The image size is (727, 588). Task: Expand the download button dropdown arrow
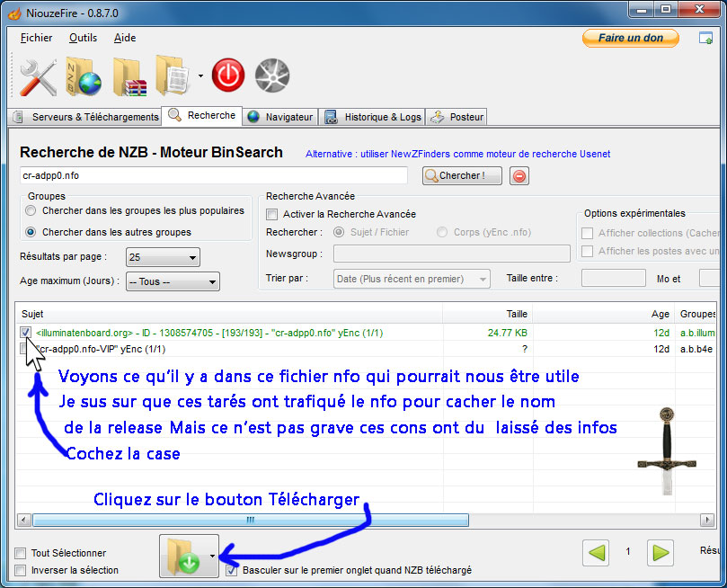coord(212,556)
